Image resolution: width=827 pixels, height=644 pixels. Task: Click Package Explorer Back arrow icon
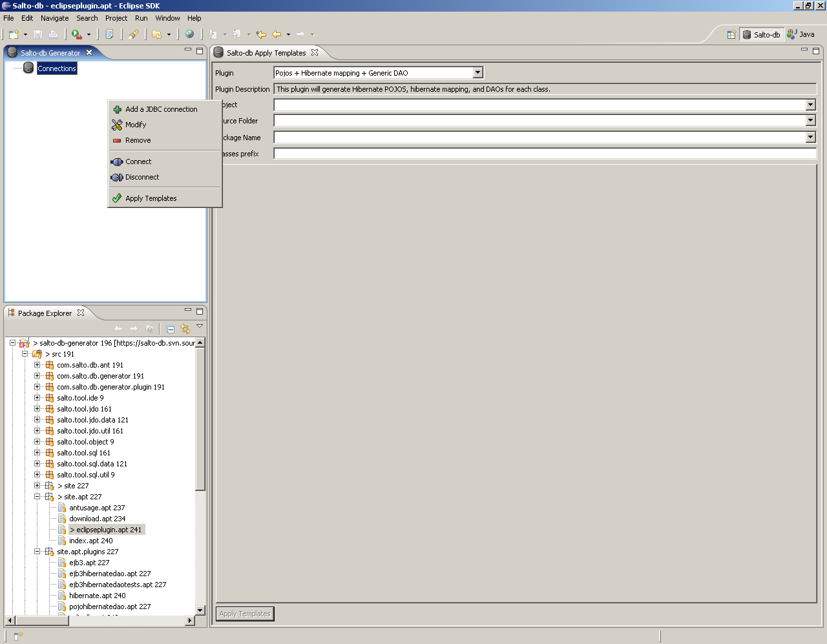tap(118, 329)
